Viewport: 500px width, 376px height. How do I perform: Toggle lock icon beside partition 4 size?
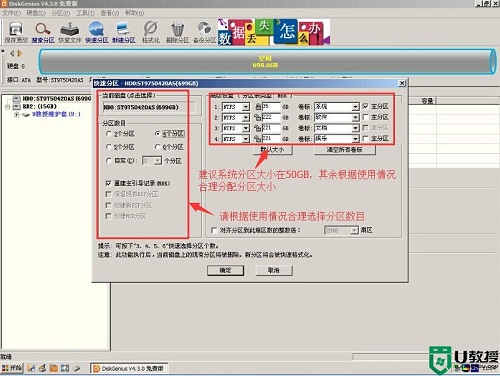click(257, 138)
